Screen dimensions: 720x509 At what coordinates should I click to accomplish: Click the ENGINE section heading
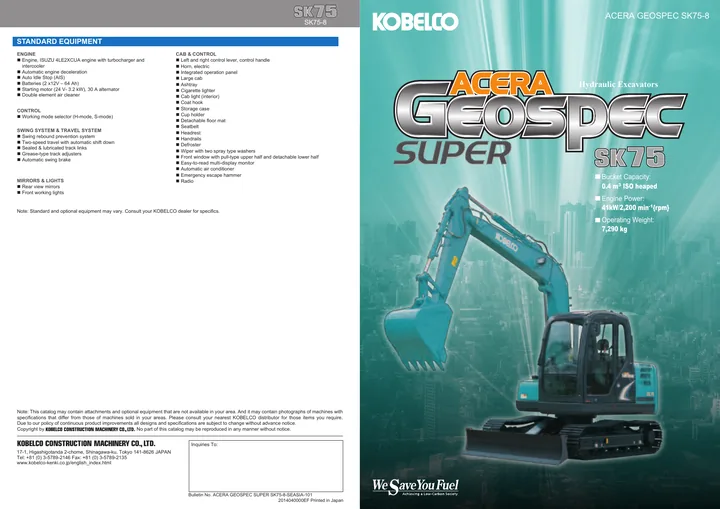26,54
